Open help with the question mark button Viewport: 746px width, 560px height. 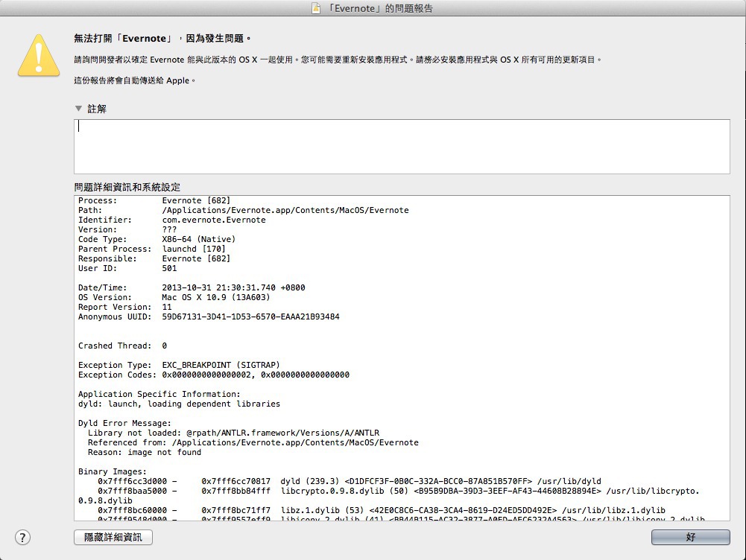[22, 538]
